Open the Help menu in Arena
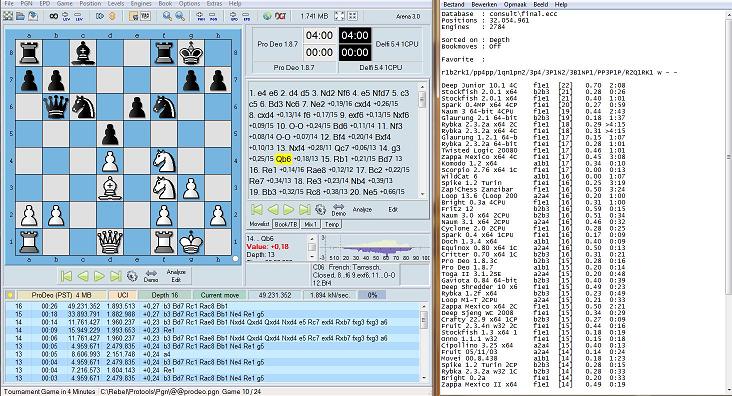The width and height of the screenshot is (732, 396). point(235,3)
